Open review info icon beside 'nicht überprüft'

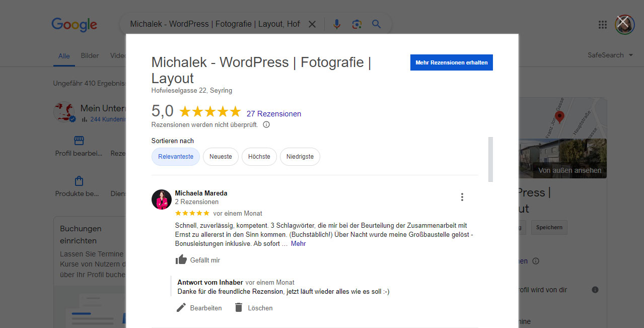266,124
